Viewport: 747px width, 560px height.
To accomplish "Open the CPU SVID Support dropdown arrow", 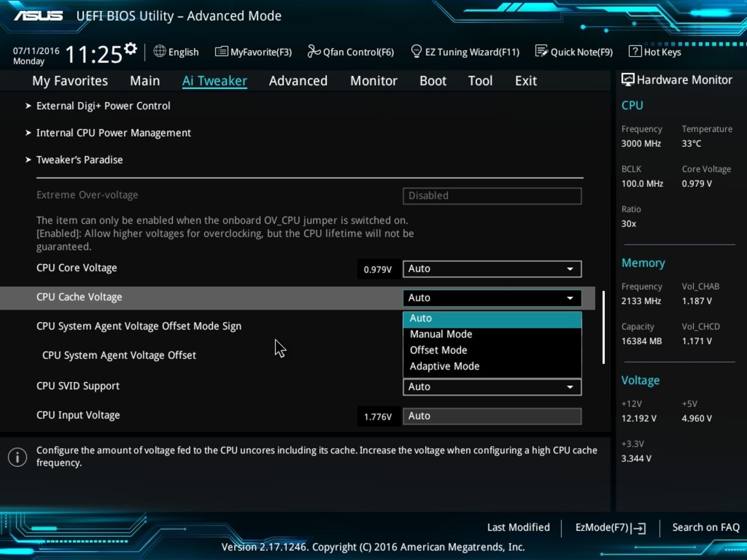I will click(570, 387).
